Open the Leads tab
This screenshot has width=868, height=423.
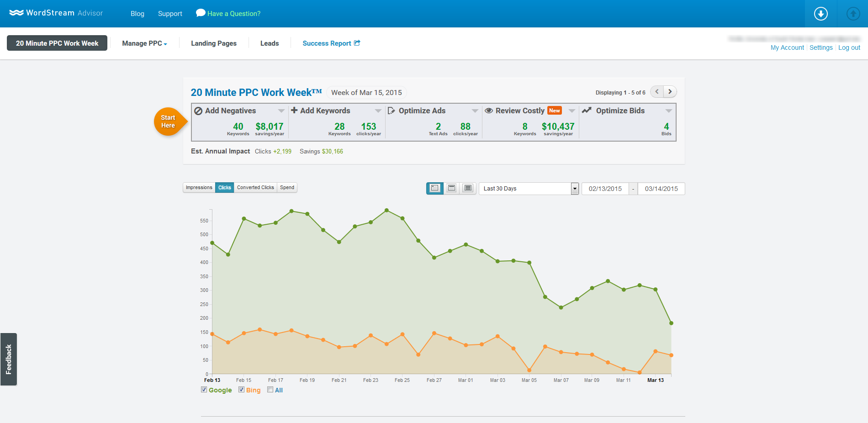(270, 43)
